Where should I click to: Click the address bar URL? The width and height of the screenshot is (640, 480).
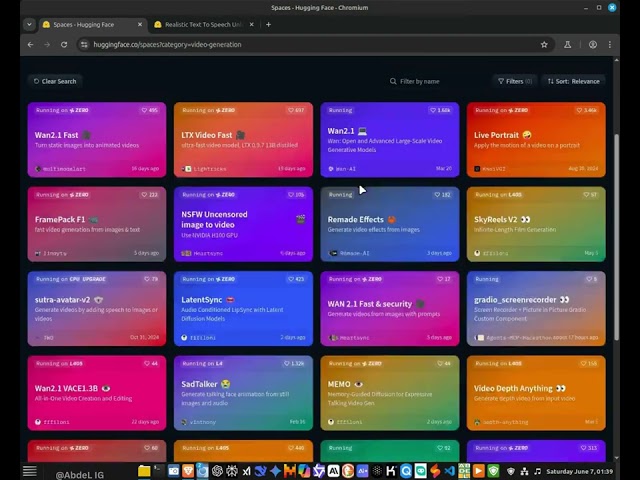(167, 44)
